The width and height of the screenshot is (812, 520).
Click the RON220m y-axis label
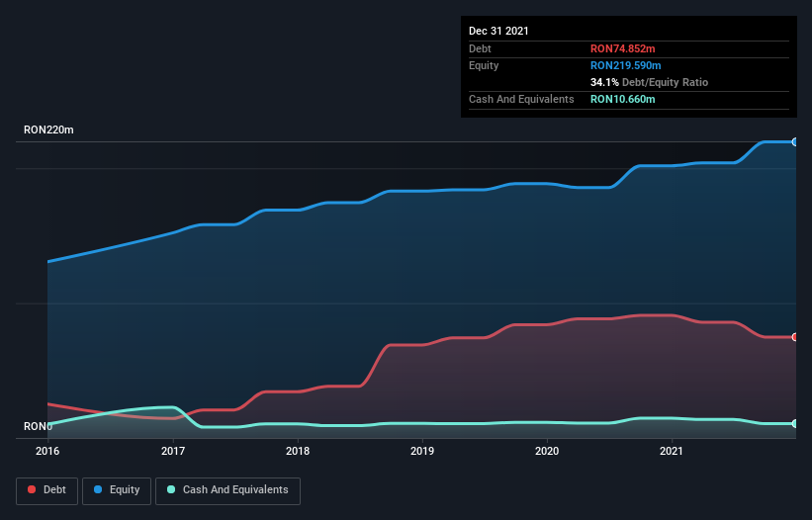coord(48,130)
